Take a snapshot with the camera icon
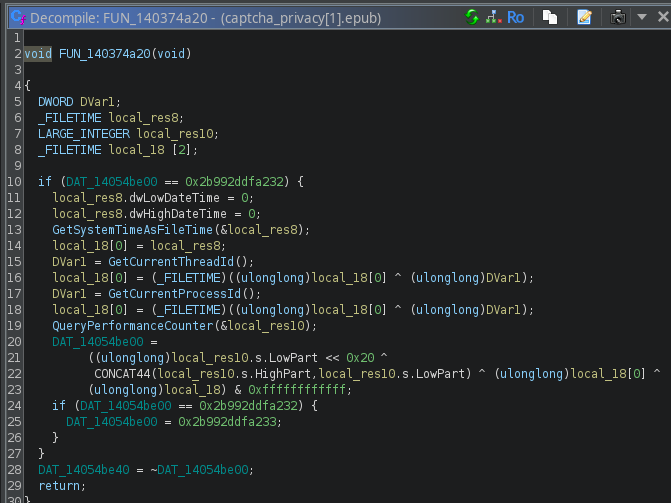The height and width of the screenshot is (503, 671). coord(619,17)
